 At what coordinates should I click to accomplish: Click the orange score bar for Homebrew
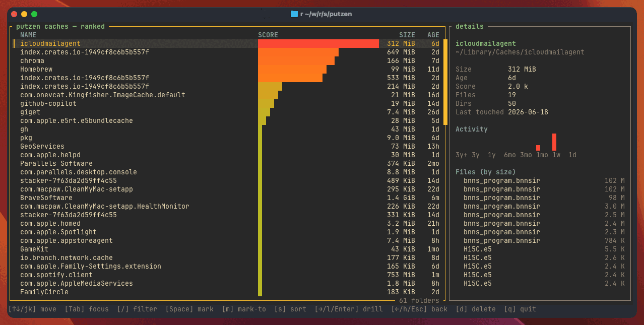coord(292,70)
